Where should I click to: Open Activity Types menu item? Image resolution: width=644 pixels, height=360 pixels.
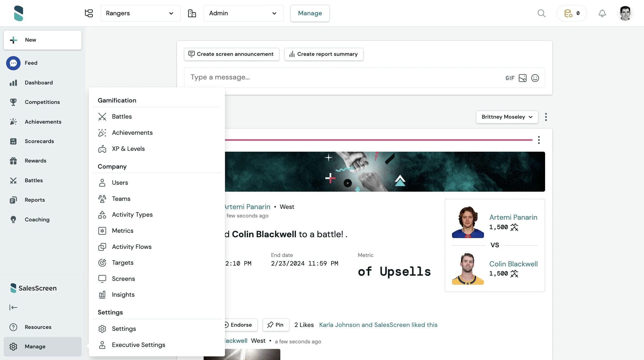coord(157,215)
